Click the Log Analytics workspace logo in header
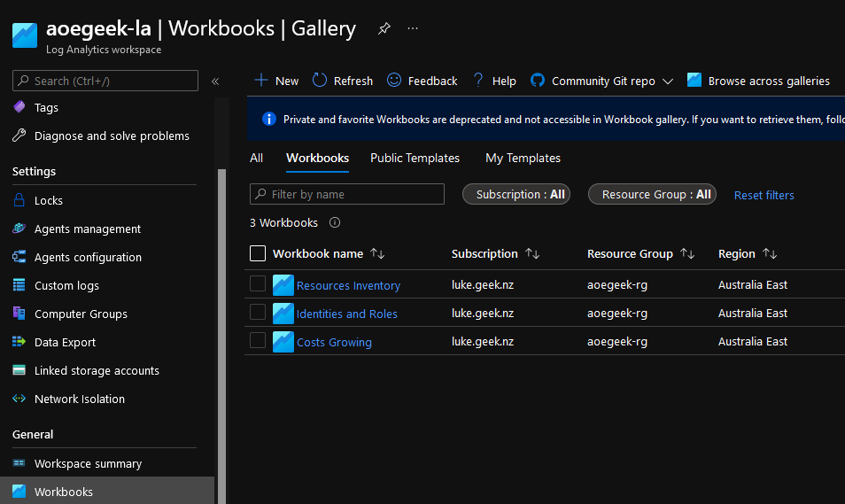845x504 pixels. pyautogui.click(x=25, y=35)
